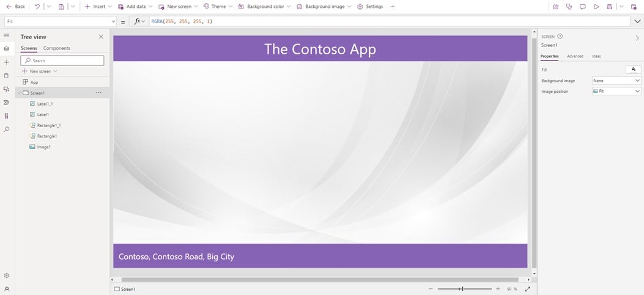Collapse Screen1 in tree view
This screenshot has width=644, height=295.
coord(19,93)
